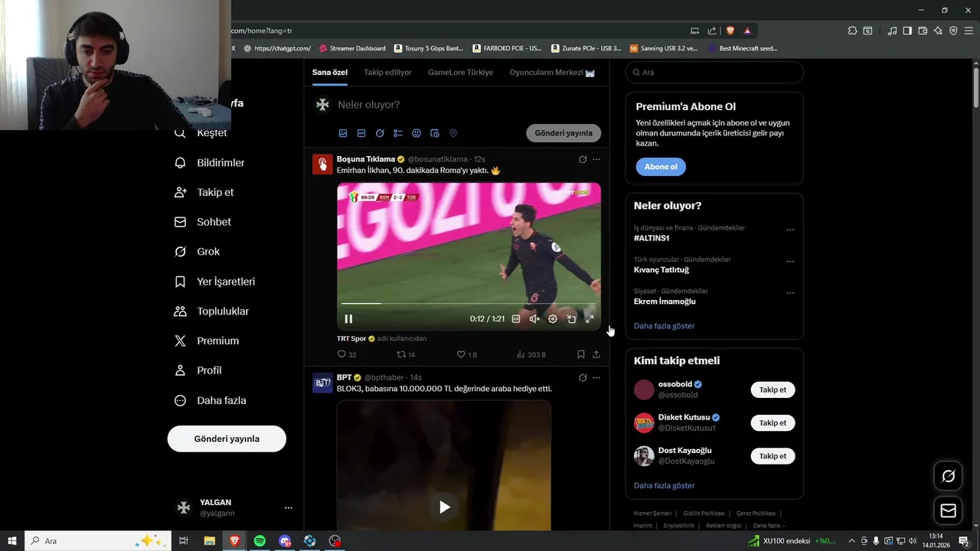Open Brave Shields lion icon
Viewport: 980px width, 551px height.
pos(730,31)
